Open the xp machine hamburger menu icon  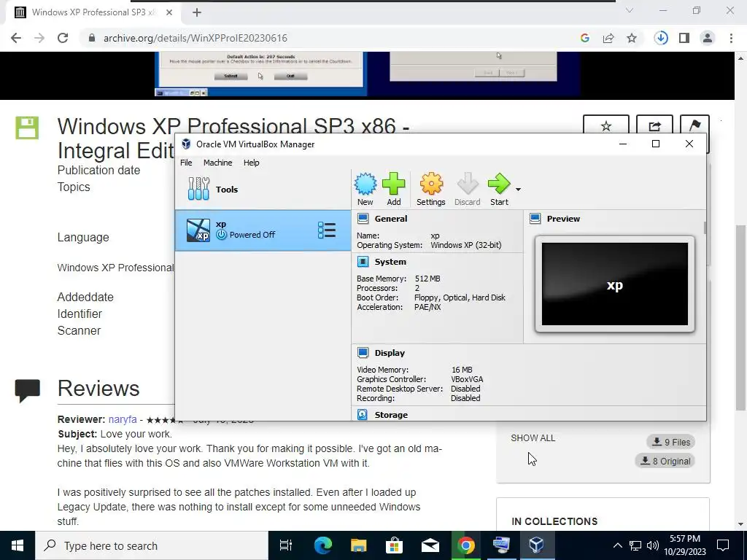(327, 230)
